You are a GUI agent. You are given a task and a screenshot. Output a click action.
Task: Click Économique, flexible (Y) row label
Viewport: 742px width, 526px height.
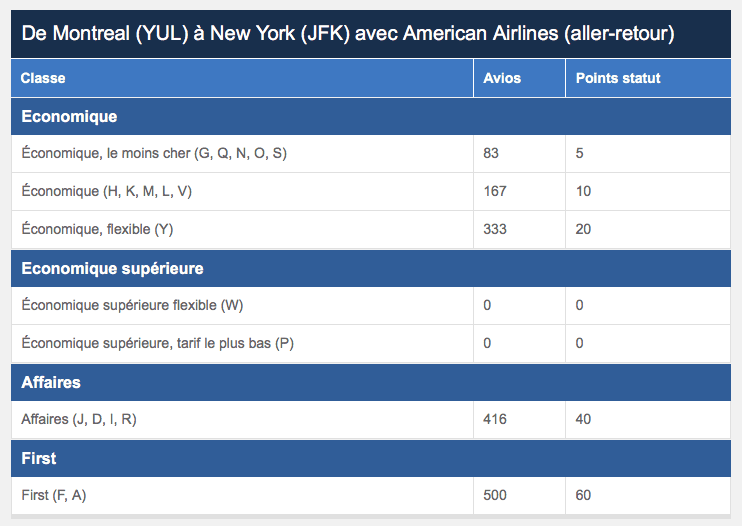(97, 230)
